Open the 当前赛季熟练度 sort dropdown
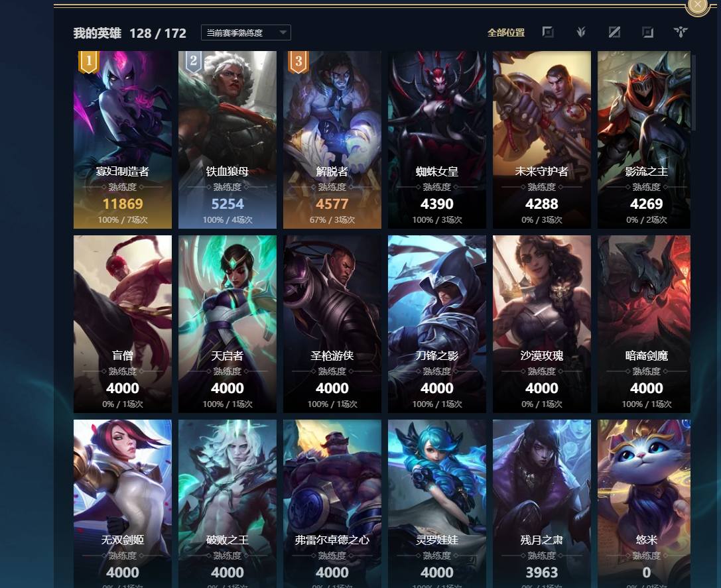Screen dimensions: 721x588 pyautogui.click(x=246, y=32)
